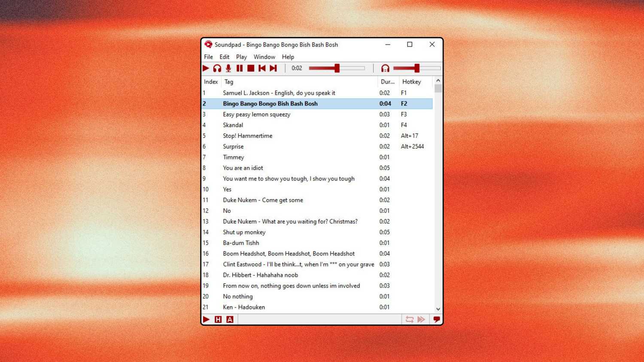Click the headphones playback icon in the toolbar
The width and height of the screenshot is (644, 362).
tap(217, 68)
